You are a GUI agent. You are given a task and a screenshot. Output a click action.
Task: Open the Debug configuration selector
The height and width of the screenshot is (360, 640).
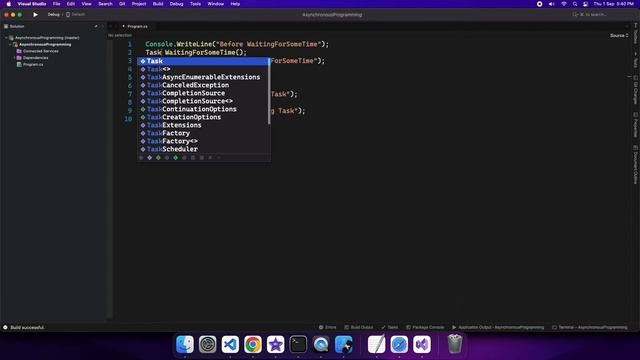53,15
